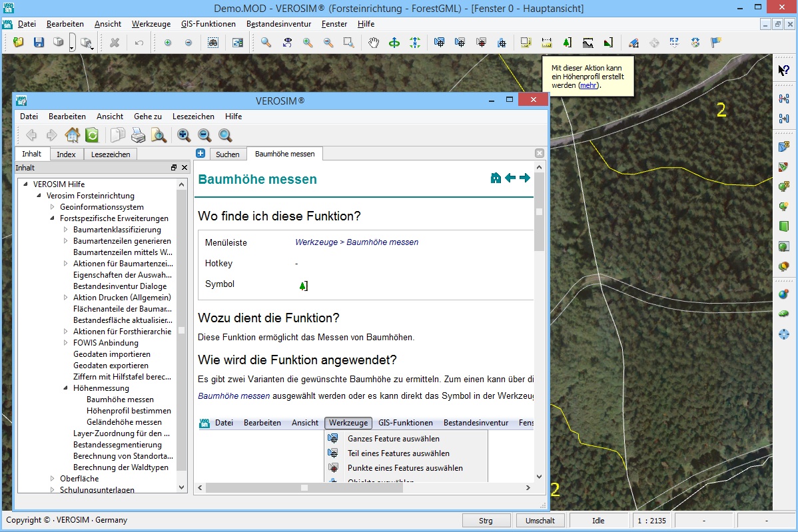Open the GIS-Funktionen menu

pyautogui.click(x=208, y=24)
